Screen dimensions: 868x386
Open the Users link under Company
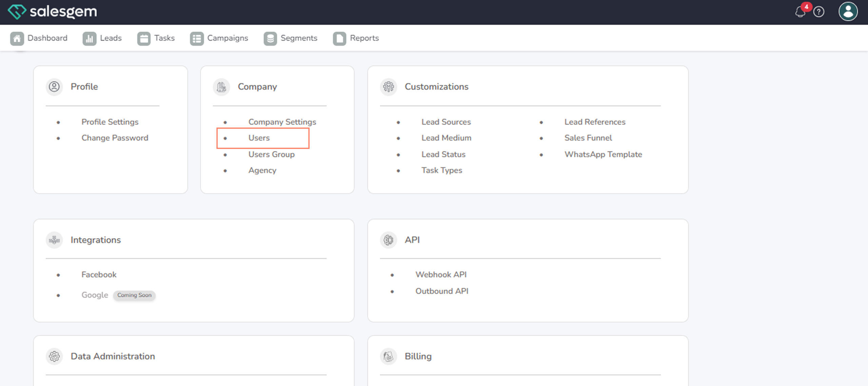coord(259,138)
